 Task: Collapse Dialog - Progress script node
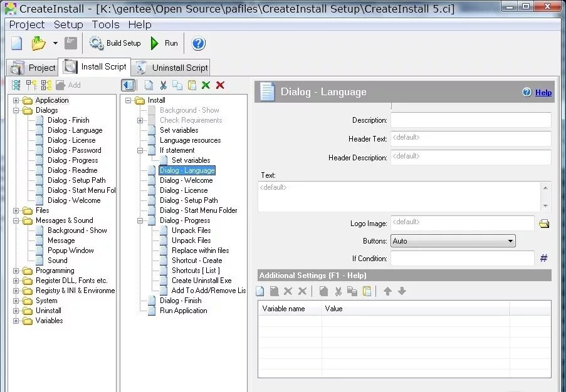140,220
